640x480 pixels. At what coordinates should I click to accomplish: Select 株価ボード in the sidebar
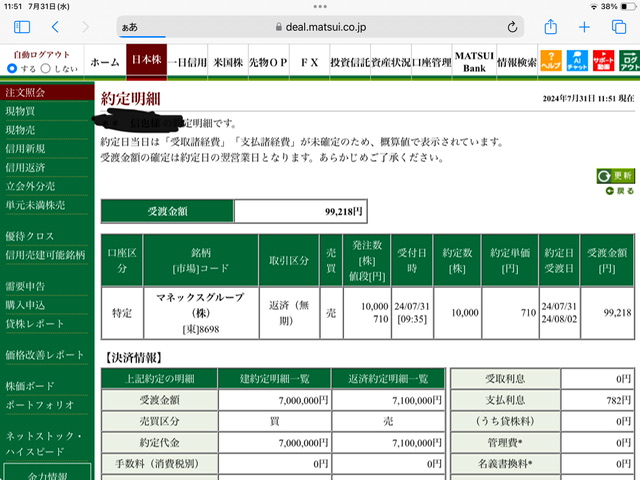point(30,386)
